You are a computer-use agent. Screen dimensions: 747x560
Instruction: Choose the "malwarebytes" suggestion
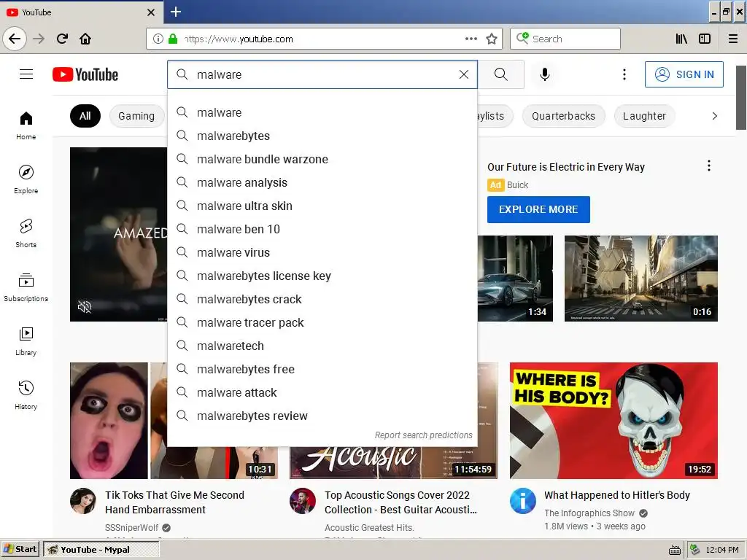pos(322,136)
